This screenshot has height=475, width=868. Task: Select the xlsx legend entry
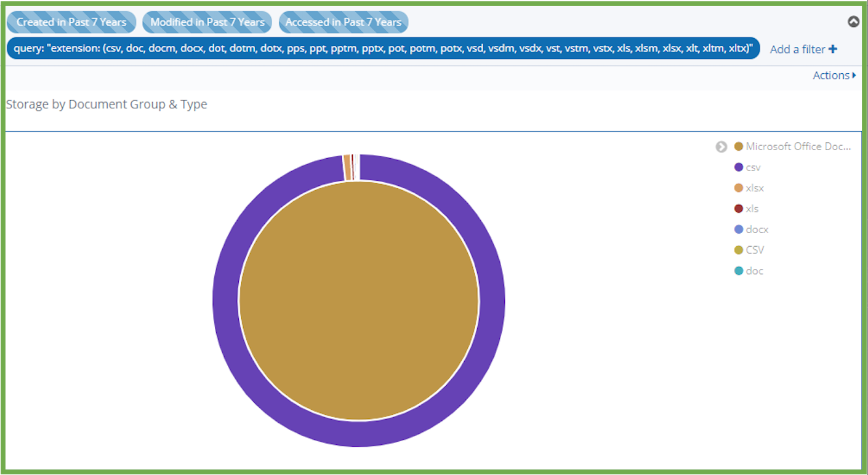click(x=754, y=188)
